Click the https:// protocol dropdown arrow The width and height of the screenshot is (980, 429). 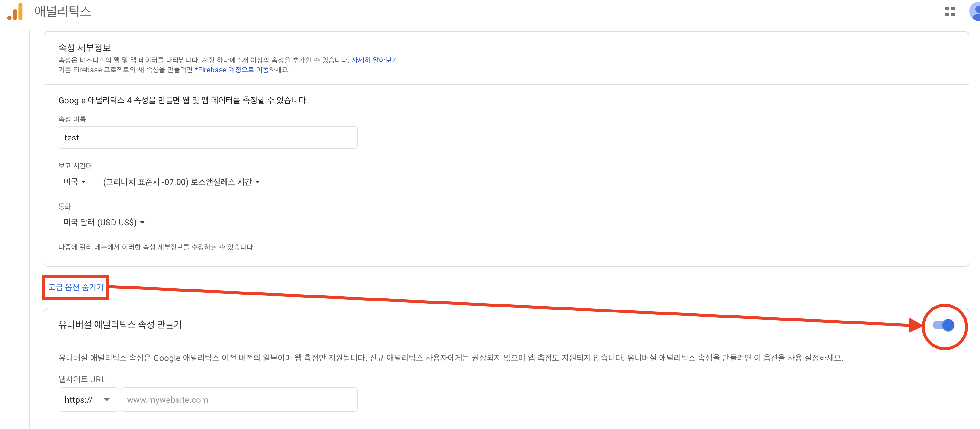coord(108,400)
